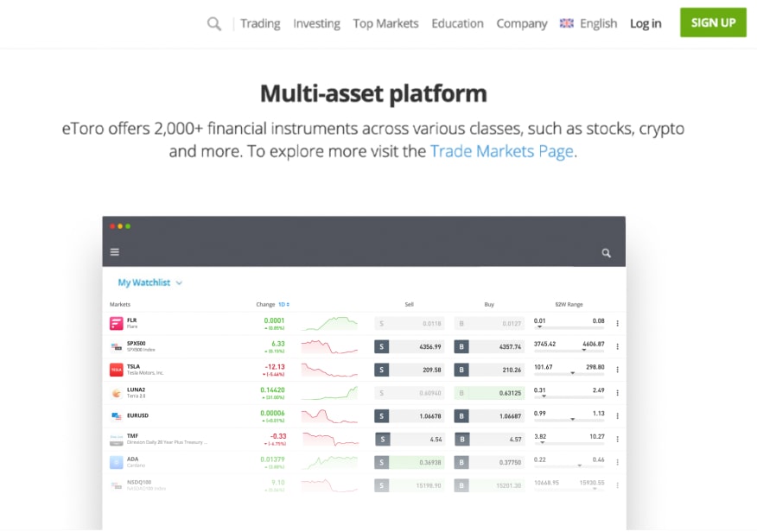This screenshot has width=757, height=532.
Task: Open the Trading menu item
Action: pos(260,23)
